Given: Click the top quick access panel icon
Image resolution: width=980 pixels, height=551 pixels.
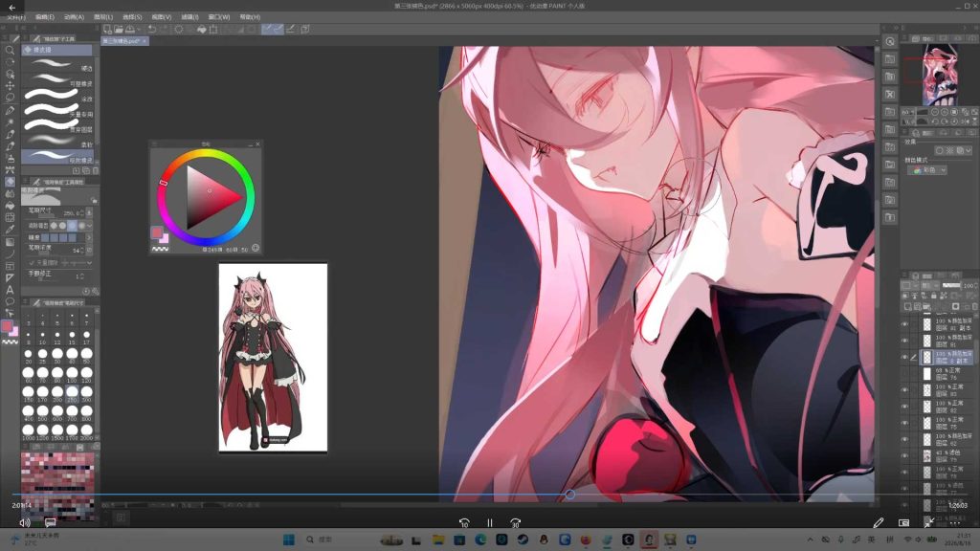Looking at the screenshot, I should click(x=890, y=42).
